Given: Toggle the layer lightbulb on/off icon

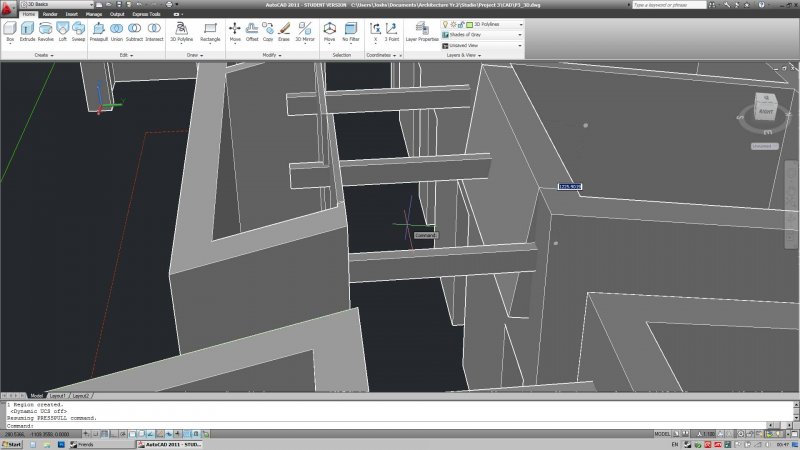Looking at the screenshot, I should pos(445,24).
